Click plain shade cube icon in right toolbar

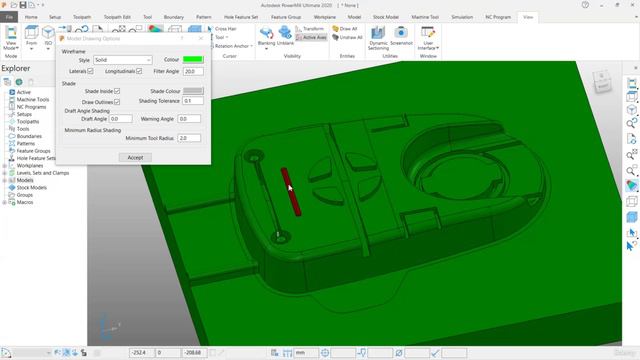tap(631, 217)
